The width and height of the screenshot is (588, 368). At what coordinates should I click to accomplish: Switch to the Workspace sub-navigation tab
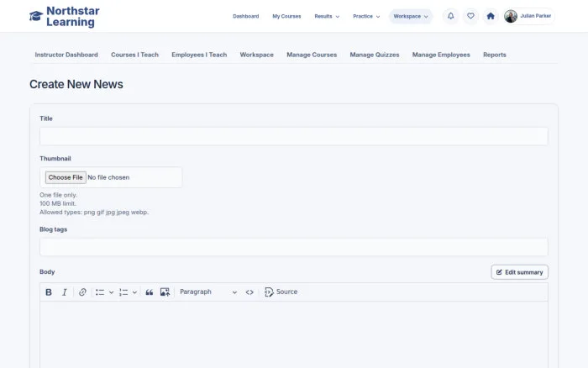pyautogui.click(x=257, y=55)
